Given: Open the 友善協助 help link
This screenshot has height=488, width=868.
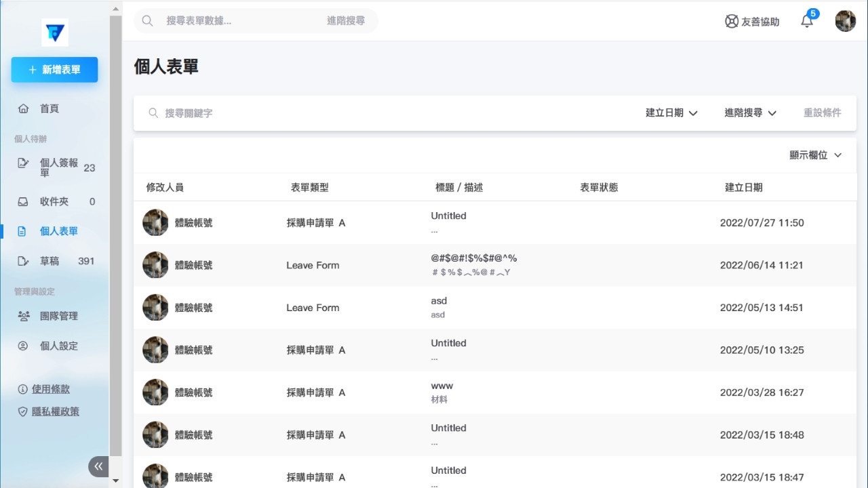Looking at the screenshot, I should pyautogui.click(x=752, y=22).
